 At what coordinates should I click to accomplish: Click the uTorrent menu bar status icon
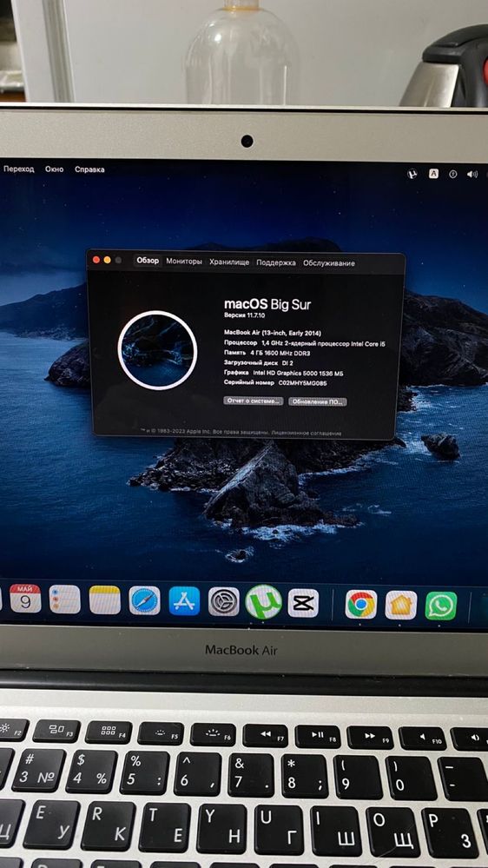tap(412, 174)
